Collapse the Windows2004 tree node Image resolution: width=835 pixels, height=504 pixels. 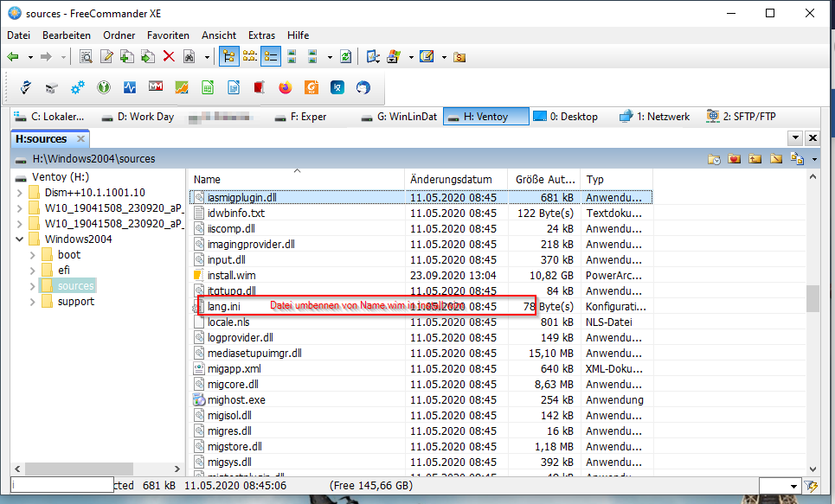20,239
